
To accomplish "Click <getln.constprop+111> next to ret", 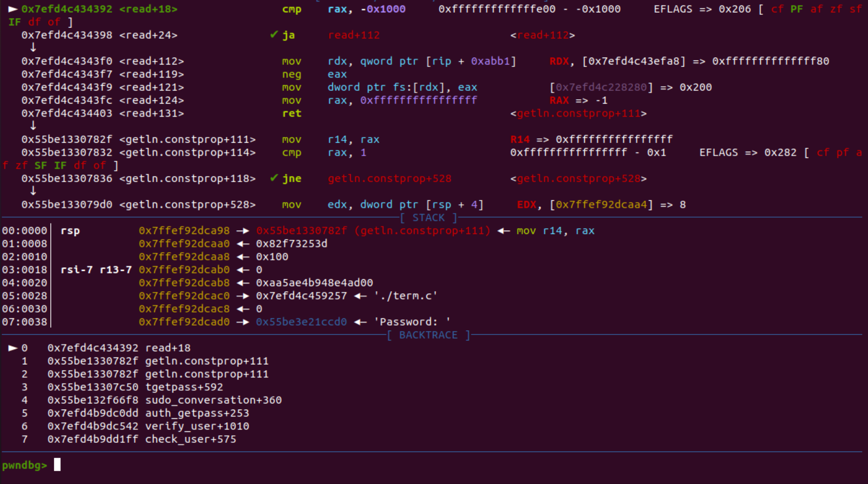I will click(579, 113).
